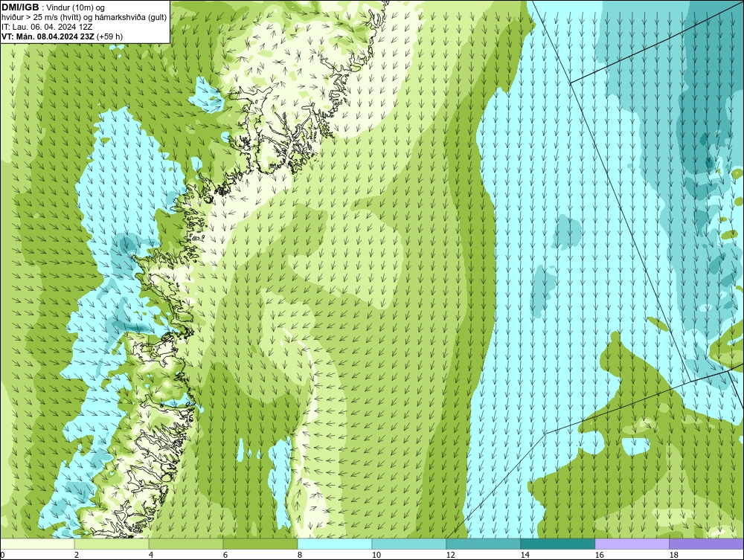This screenshot has width=744, height=560.
Task: Click the 16–18 m/s lavender legend swatch
Action: 632,544
